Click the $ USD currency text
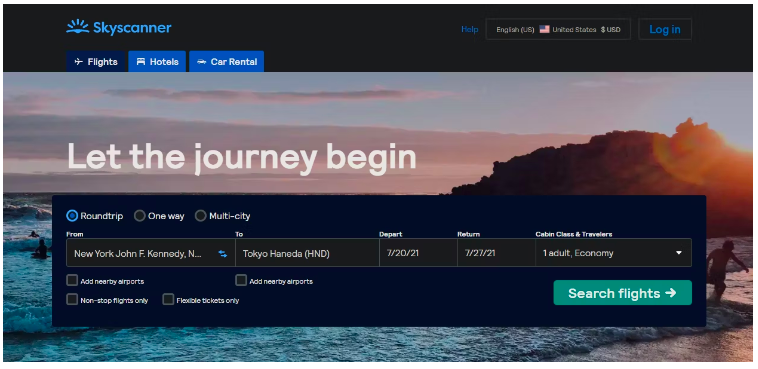 click(x=611, y=30)
